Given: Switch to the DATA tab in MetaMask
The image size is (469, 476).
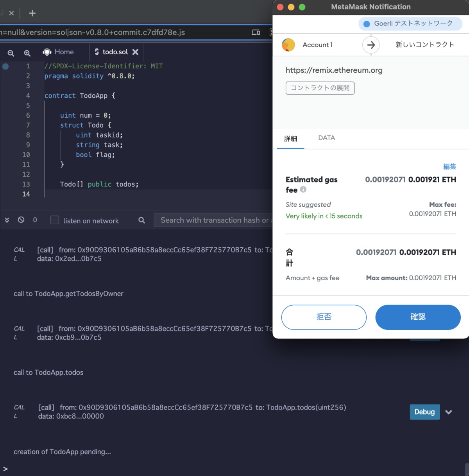Looking at the screenshot, I should [x=327, y=138].
